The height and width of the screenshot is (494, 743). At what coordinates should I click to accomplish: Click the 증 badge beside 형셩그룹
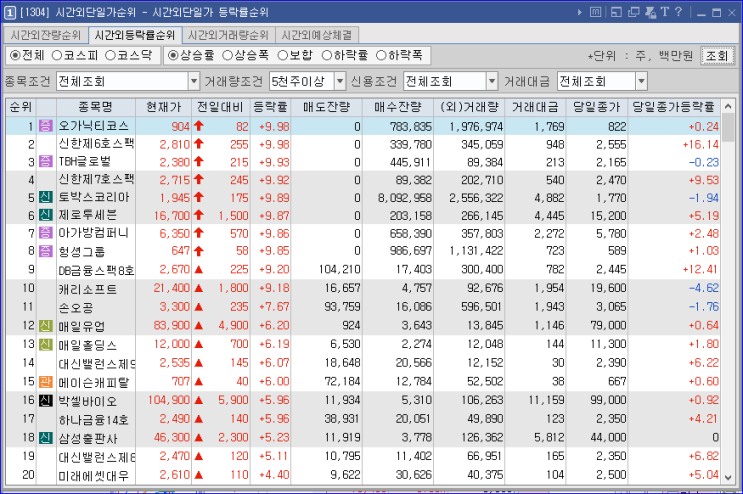[x=45, y=251]
